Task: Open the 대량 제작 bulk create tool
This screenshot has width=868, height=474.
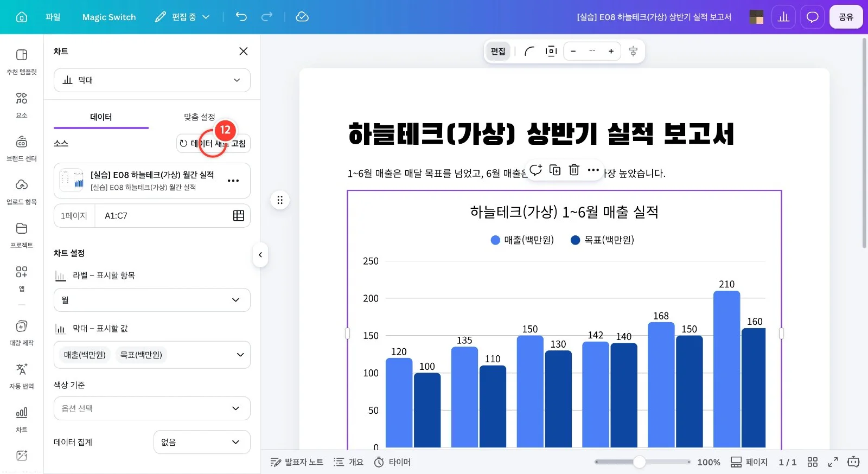Action: click(22, 332)
